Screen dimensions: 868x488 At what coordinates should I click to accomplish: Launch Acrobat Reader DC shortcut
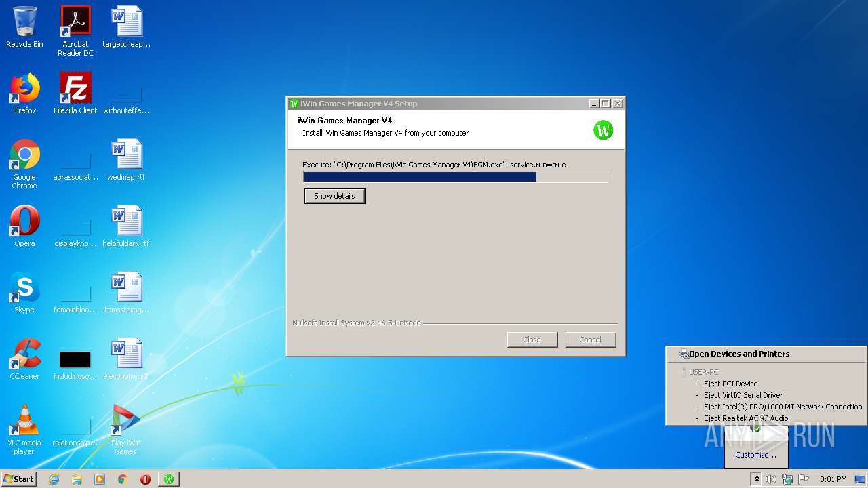[x=75, y=31]
